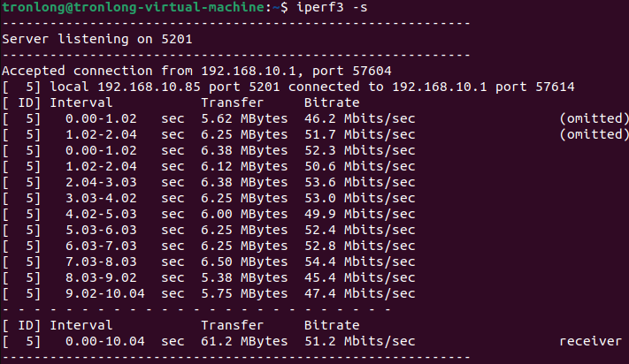Click the 51.2 Mbits/sec summary bitrate
This screenshot has width=629, height=364.
click(x=360, y=341)
